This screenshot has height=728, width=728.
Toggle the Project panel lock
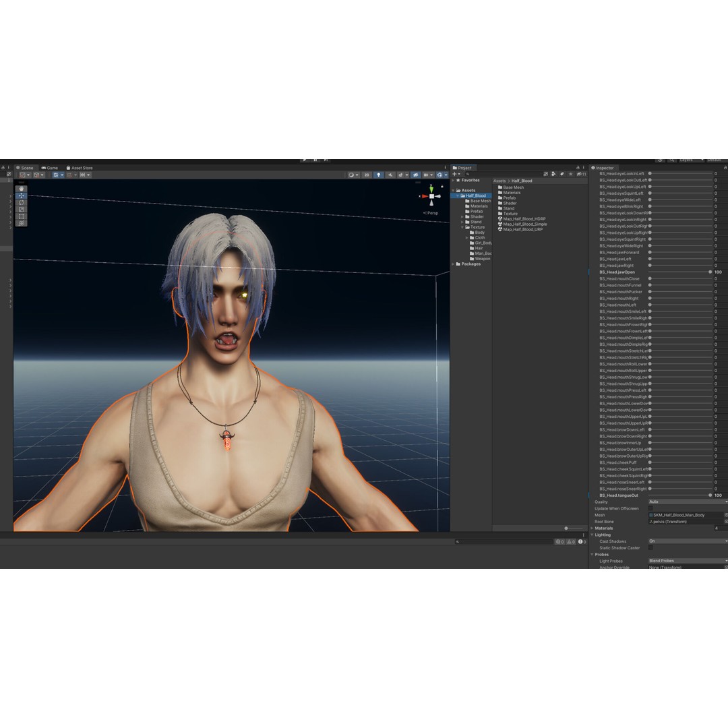pos(578,168)
